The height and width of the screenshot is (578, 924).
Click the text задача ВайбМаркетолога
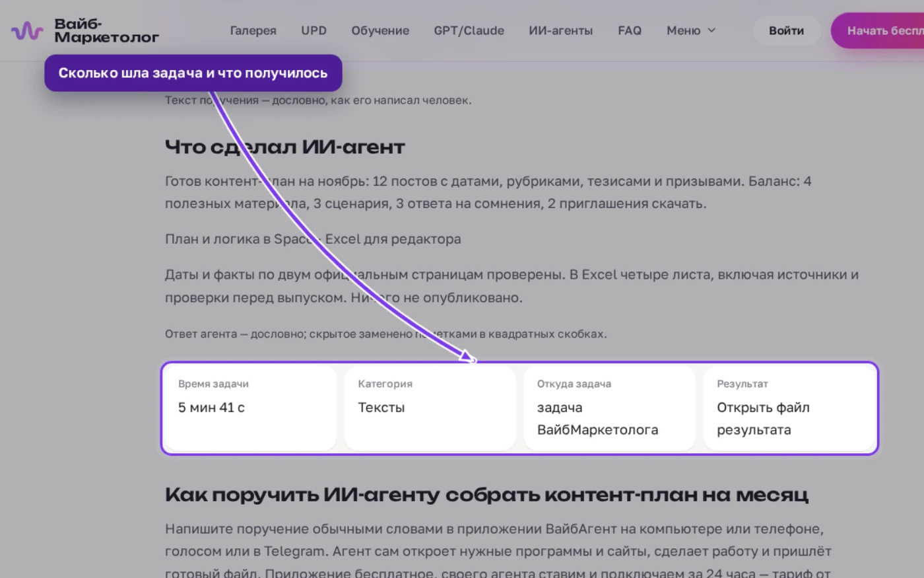pos(597,419)
